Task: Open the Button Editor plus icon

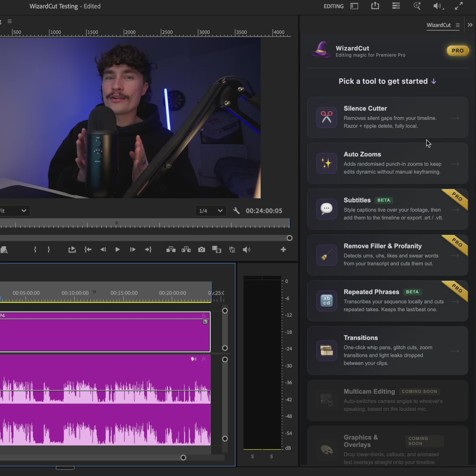Action: click(x=283, y=249)
